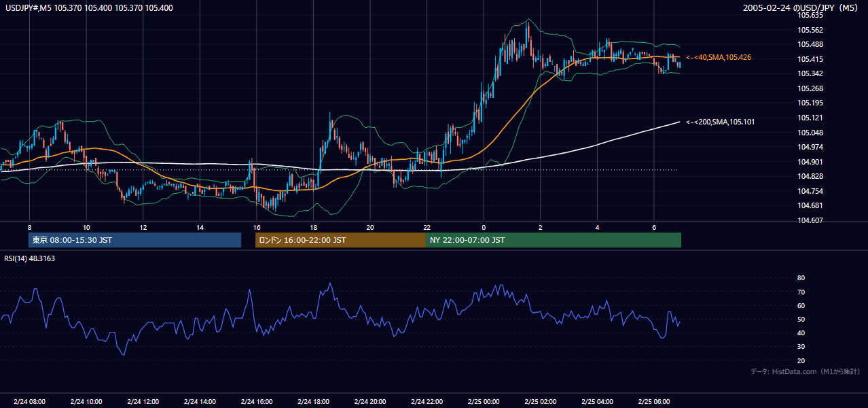Click price axis label 105.562
The image size is (868, 408).
pos(811,30)
